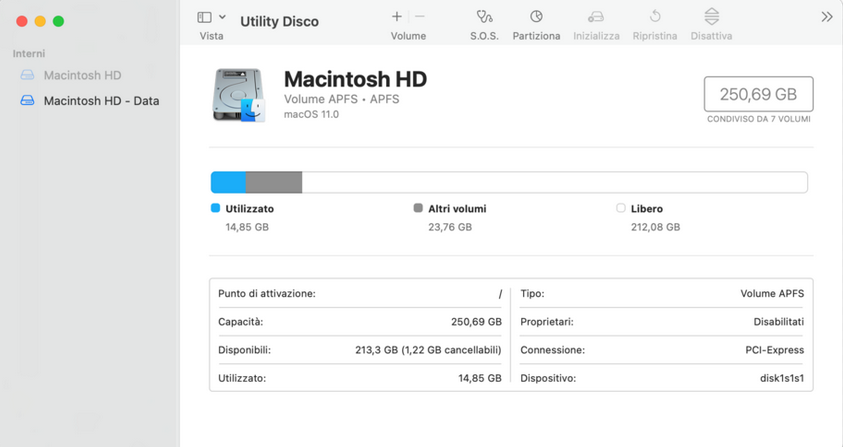Add a volume with the plus icon
Viewport: 843px width, 447px height.
point(397,17)
